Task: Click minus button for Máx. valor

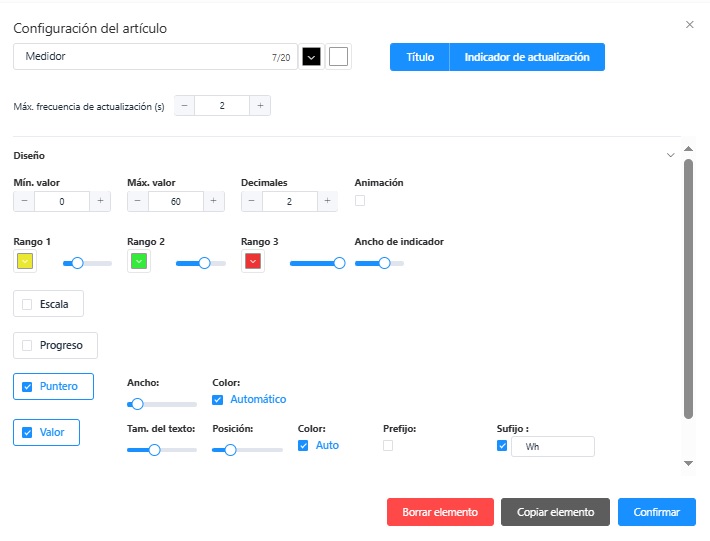Action: pyautogui.click(x=138, y=201)
